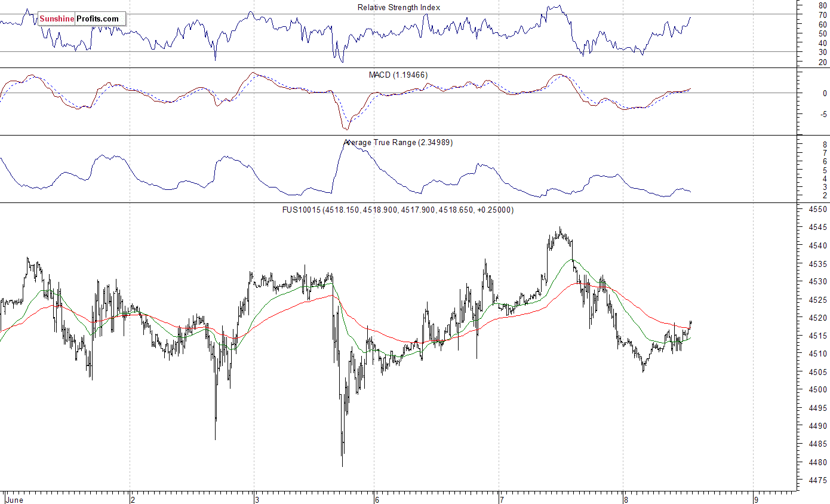Click the MACD axis value 0
830x504 pixels.
coord(825,94)
